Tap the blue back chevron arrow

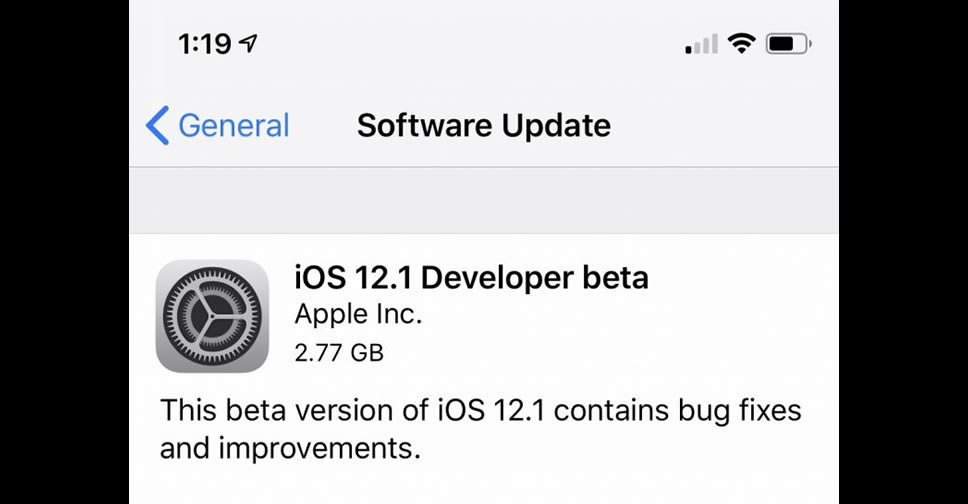point(158,126)
